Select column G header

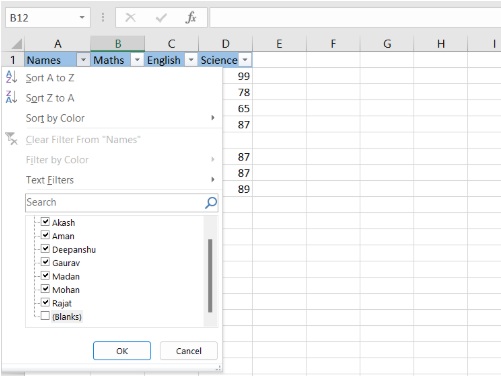(x=387, y=44)
